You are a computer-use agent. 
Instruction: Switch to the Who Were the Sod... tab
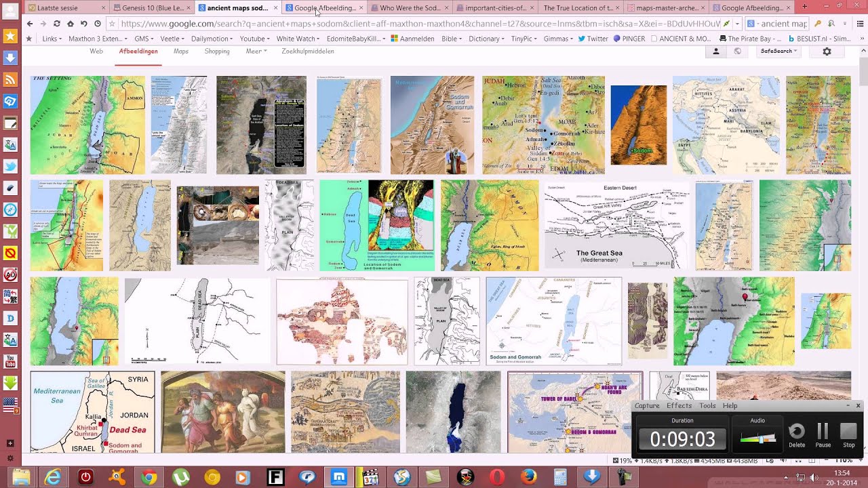click(x=410, y=7)
